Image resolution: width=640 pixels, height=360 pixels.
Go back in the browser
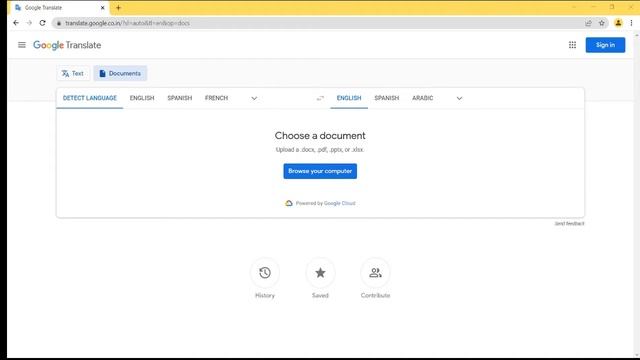16,23
